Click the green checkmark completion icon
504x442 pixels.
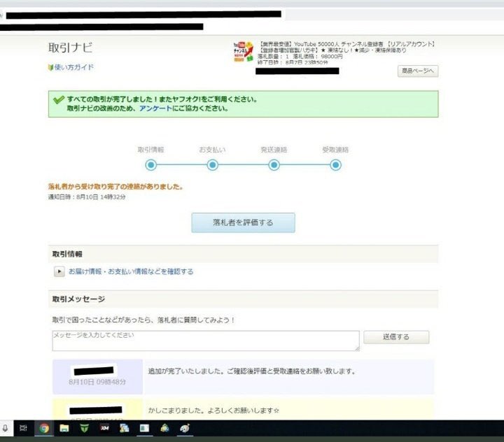[59, 100]
